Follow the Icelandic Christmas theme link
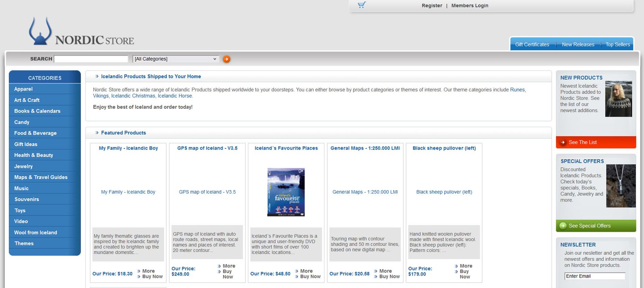Viewport: 644px width, 288px height. pos(133,96)
